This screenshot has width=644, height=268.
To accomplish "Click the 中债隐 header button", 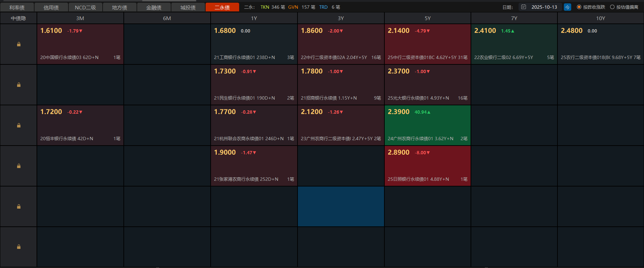I will click(x=18, y=18).
